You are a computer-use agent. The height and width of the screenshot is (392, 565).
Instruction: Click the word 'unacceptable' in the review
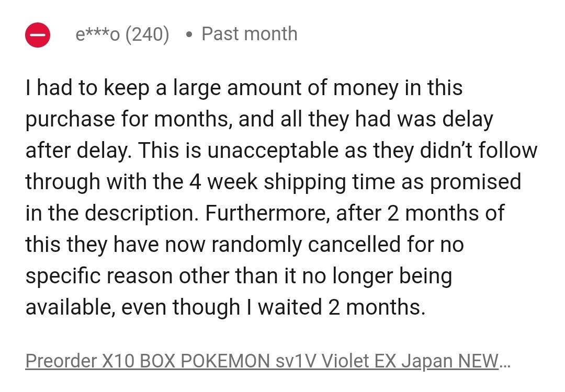(273, 151)
